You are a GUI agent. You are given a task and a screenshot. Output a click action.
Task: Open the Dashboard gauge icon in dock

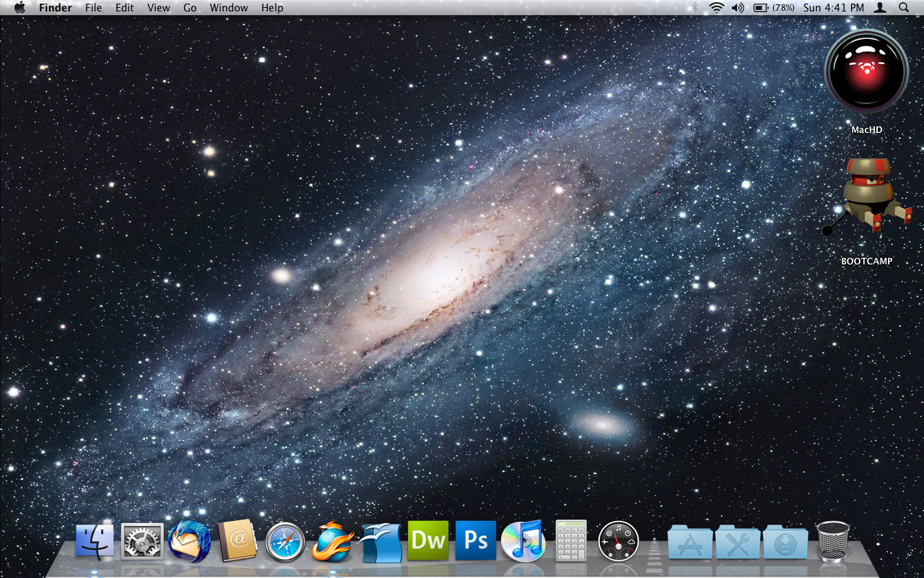click(x=619, y=541)
